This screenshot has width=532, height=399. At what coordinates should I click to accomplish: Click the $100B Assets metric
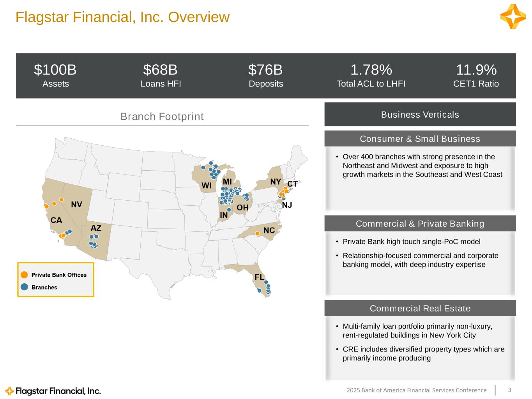55,76
